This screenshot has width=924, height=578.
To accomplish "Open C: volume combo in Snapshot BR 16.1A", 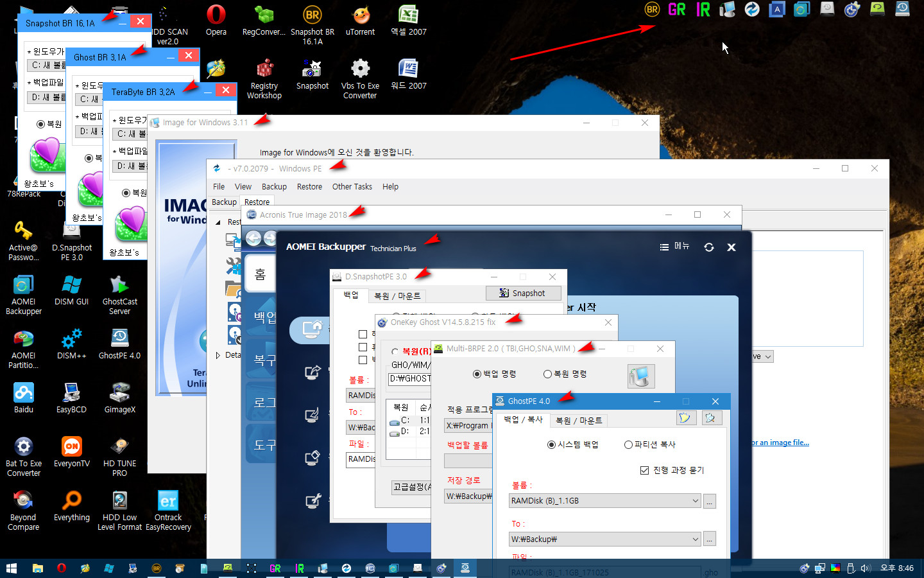I will coord(47,65).
